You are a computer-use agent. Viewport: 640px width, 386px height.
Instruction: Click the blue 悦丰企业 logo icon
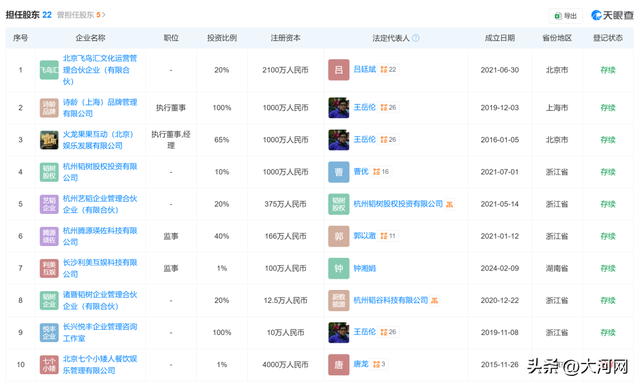49,333
